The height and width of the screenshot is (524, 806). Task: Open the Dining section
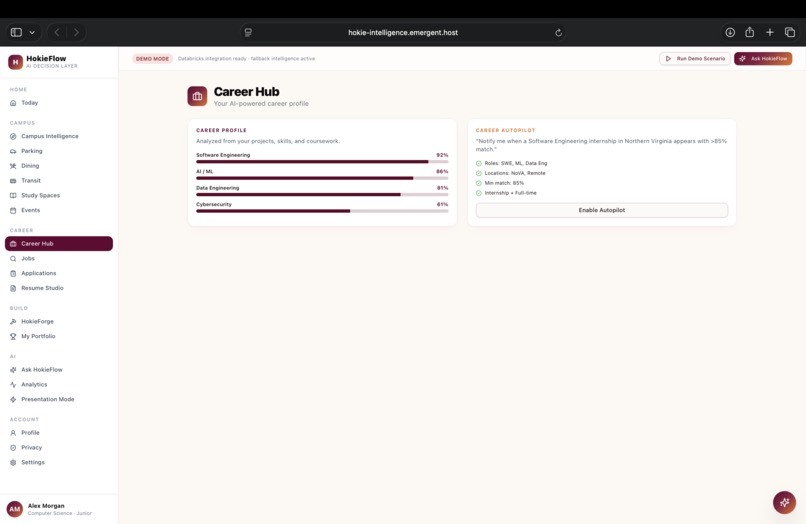click(x=59, y=166)
